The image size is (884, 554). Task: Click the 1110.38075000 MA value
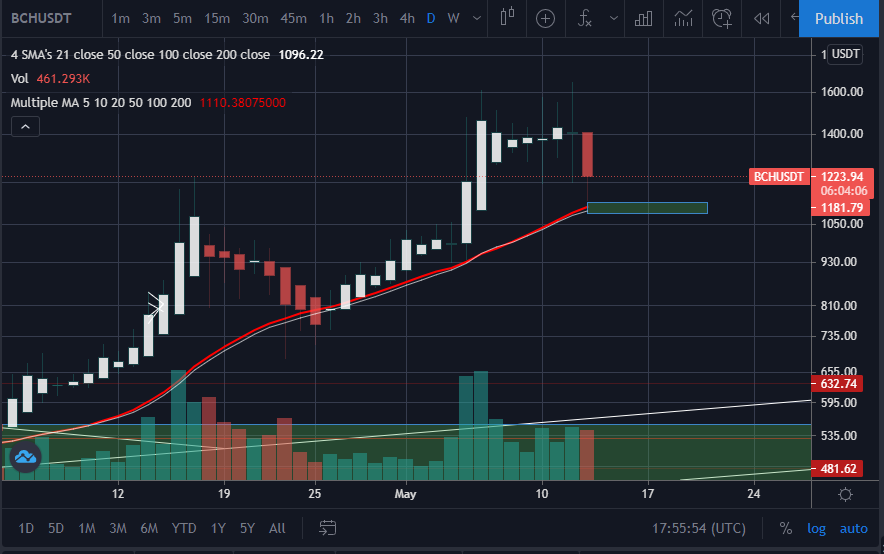[243, 103]
